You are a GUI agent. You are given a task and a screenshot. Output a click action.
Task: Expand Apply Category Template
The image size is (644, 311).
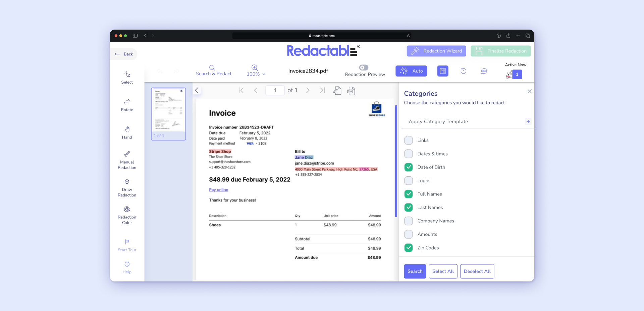coord(528,122)
